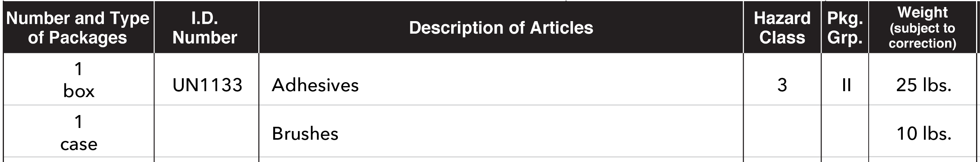980x162 pixels.
Task: Click the quantity 1 above 'case'
Action: tap(79, 122)
